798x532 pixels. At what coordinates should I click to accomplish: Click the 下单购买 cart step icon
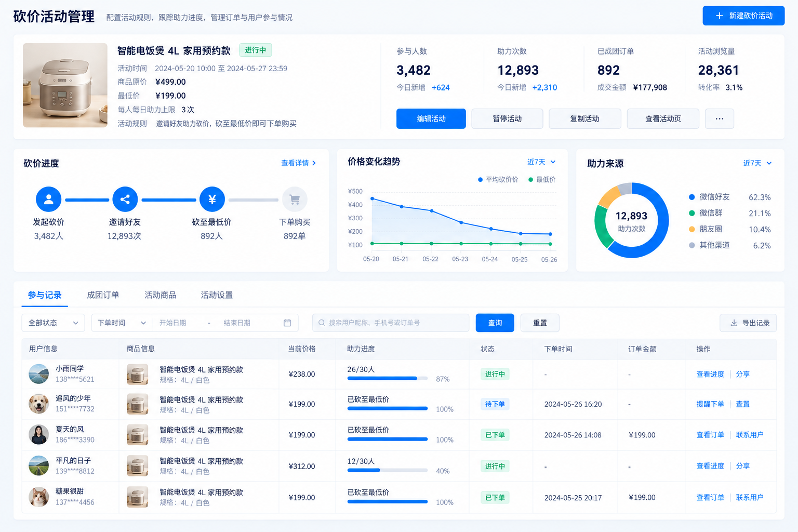coord(295,199)
